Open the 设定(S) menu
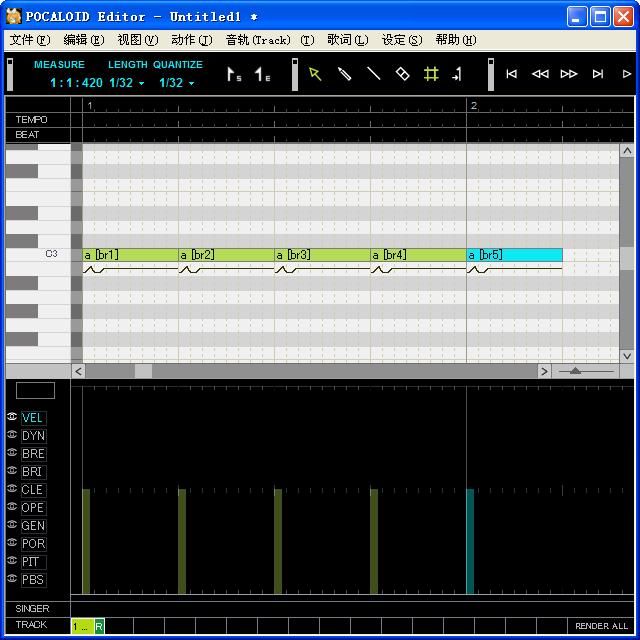This screenshot has height=640, width=640. click(402, 40)
